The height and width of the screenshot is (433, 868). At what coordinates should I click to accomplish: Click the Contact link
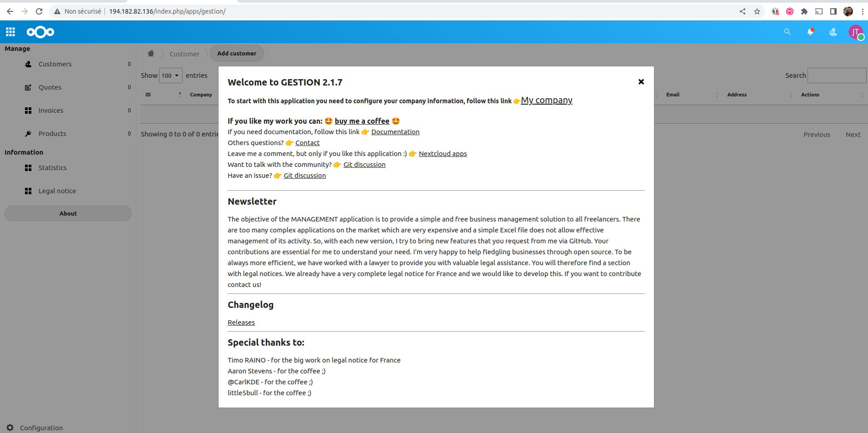[x=307, y=143]
